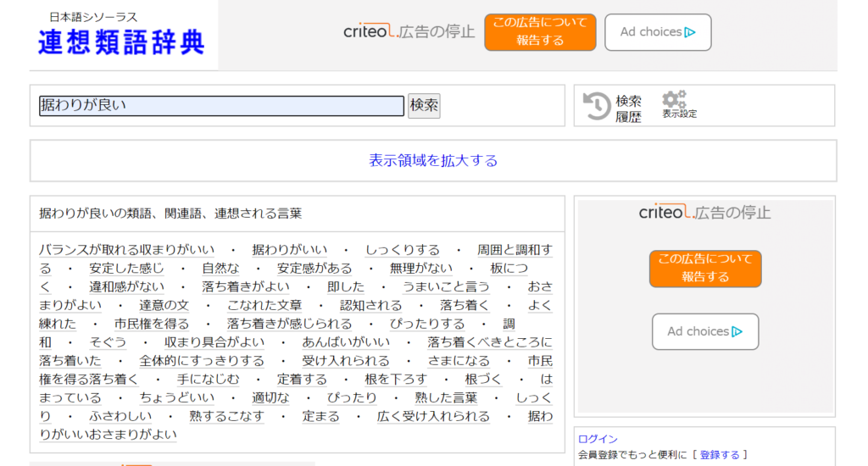The height and width of the screenshot is (466, 868).
Task: Open synonym 違和感がない
Action: (127, 286)
